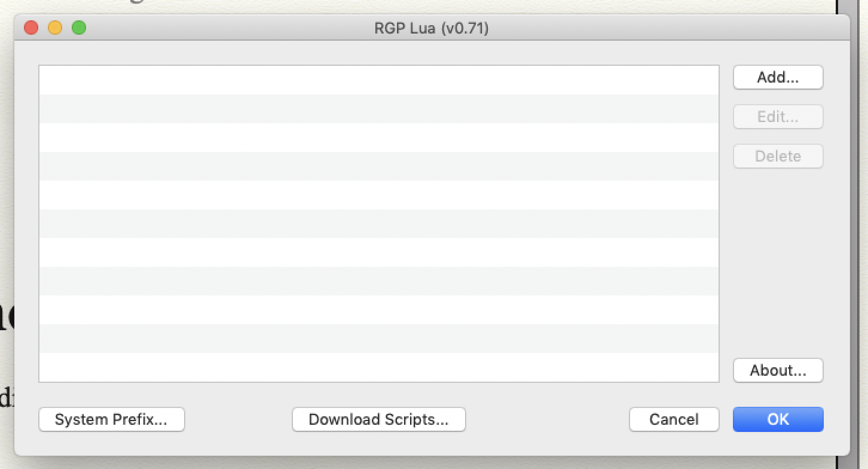Screen dimensions: 868x469
Task: Select the fifth row of the script list
Action: (x=378, y=195)
